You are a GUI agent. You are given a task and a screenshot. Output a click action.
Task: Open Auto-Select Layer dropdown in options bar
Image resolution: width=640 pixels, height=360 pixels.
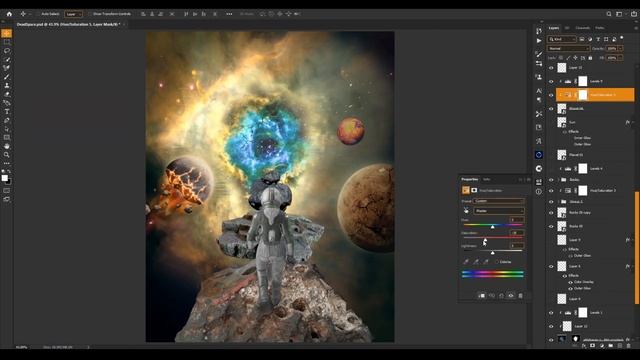tap(73, 14)
